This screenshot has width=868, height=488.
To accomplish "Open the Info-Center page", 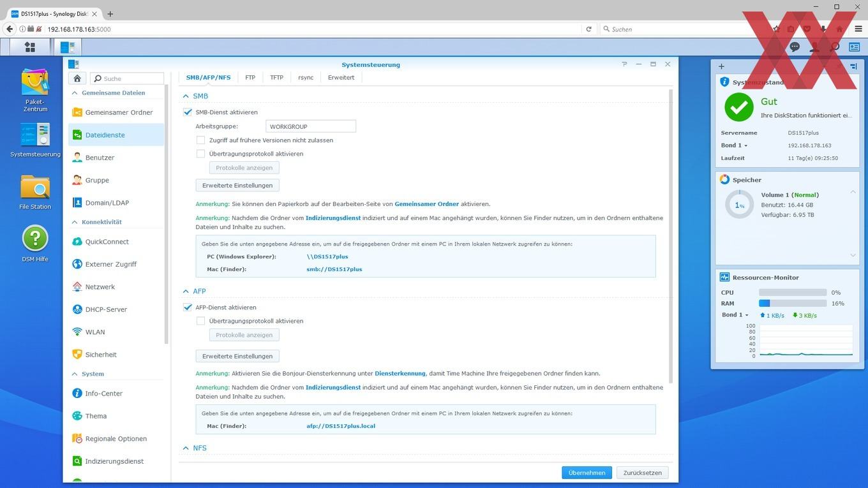I will click(116, 394).
